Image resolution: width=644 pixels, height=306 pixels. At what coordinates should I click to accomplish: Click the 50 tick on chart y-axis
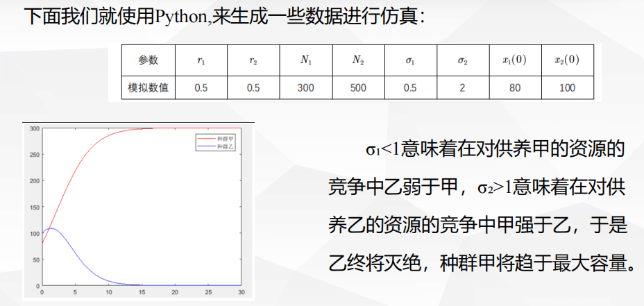pos(35,260)
